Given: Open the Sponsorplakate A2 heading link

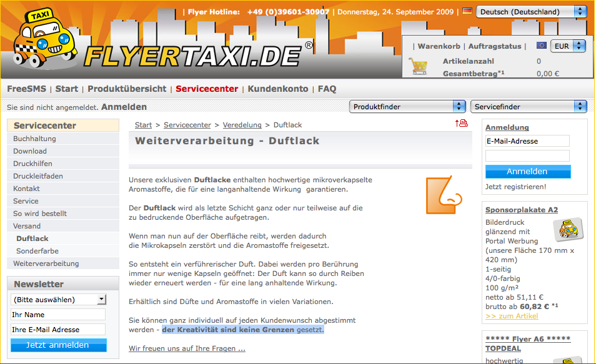Looking at the screenshot, I should [x=522, y=210].
